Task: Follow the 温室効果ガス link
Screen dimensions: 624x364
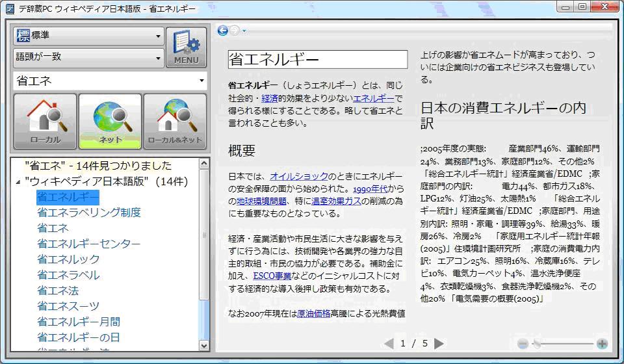Action: 336,201
